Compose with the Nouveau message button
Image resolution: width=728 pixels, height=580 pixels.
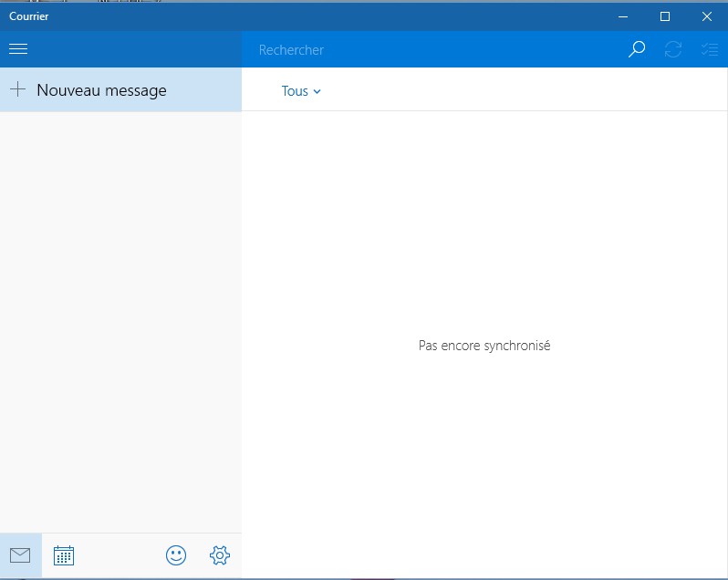101,90
